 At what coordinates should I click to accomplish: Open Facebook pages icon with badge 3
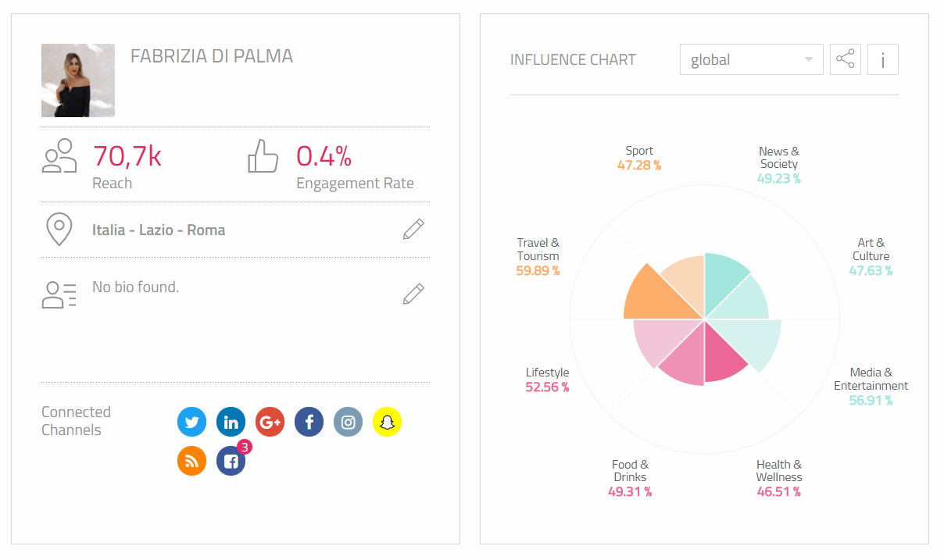coord(231,462)
